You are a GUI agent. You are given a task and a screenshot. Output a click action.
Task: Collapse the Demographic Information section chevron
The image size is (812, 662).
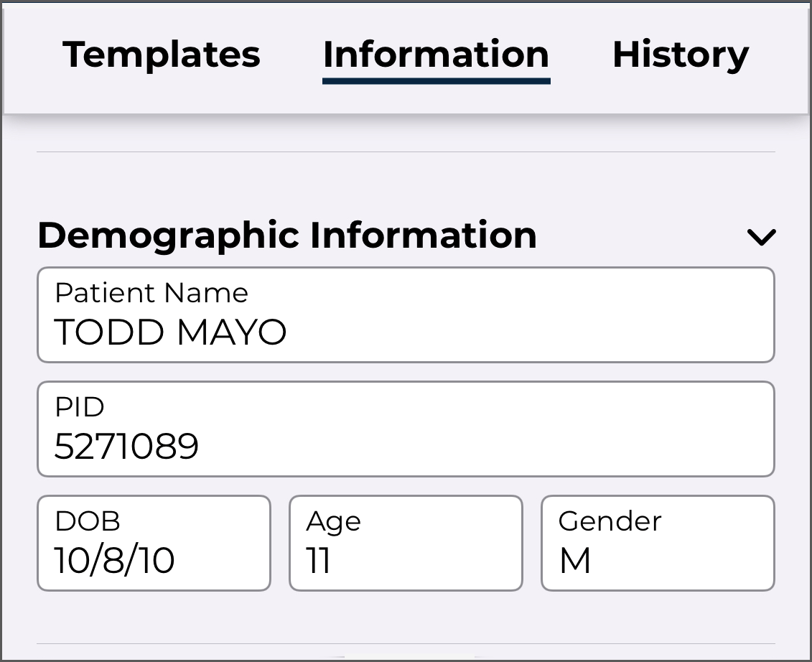(761, 237)
